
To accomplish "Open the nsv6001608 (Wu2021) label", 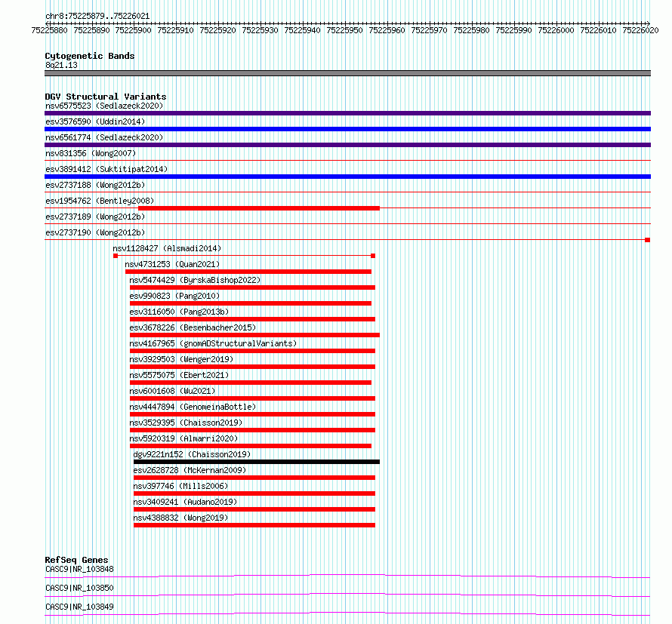I will coord(172,391).
